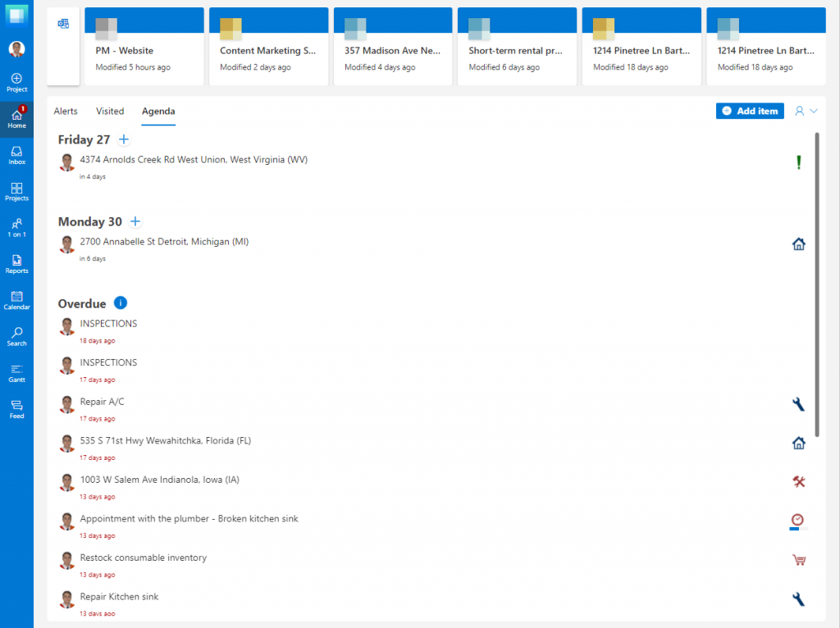The width and height of the screenshot is (840, 628).
Task: Switch to the Alerts tab
Action: coord(66,111)
